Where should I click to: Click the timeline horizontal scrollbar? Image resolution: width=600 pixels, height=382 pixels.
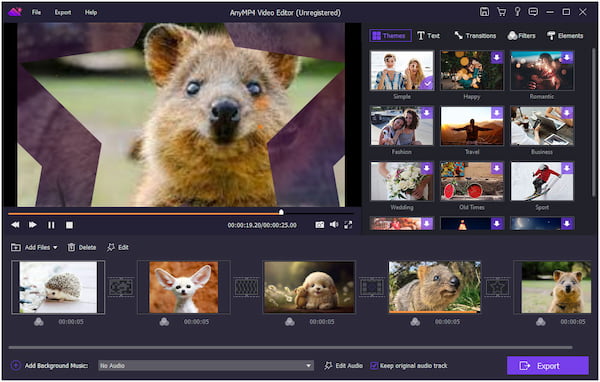pos(290,348)
